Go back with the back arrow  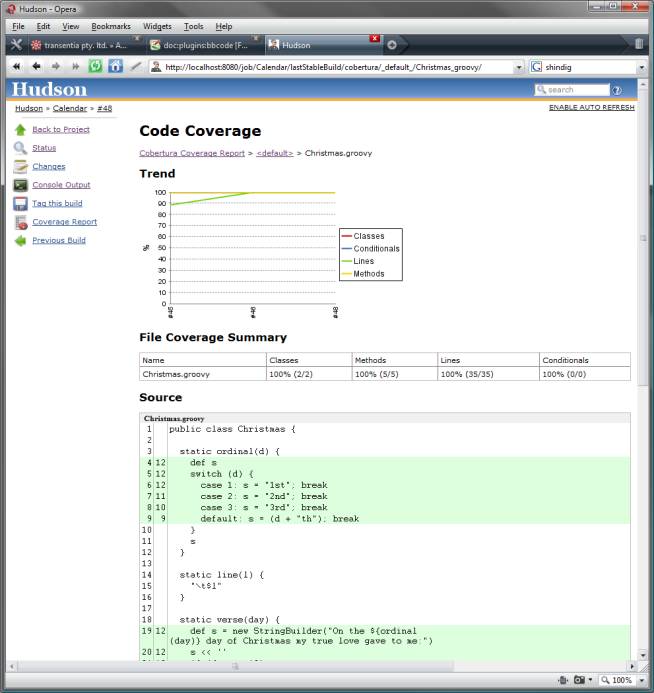coord(36,67)
